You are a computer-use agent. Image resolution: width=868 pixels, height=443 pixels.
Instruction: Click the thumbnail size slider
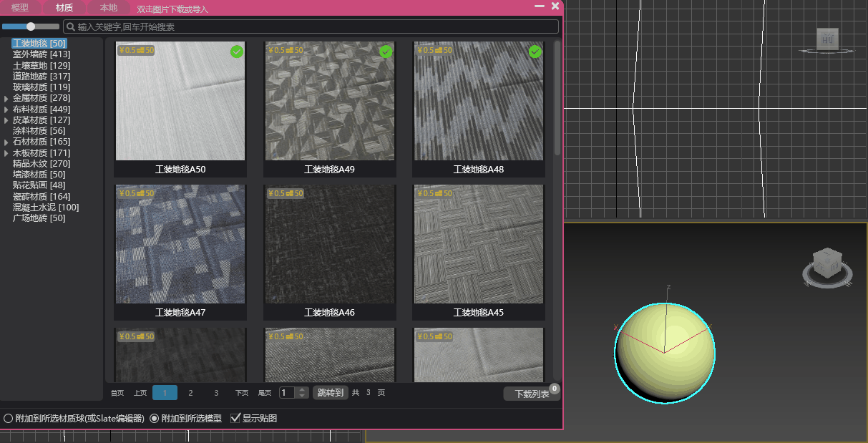pyautogui.click(x=31, y=26)
